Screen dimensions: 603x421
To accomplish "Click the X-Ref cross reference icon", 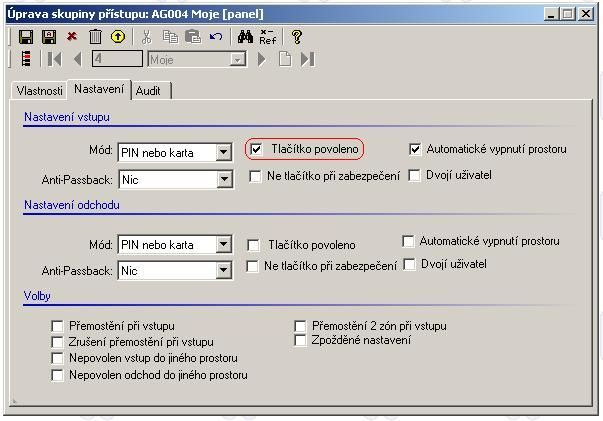I will tap(268, 37).
